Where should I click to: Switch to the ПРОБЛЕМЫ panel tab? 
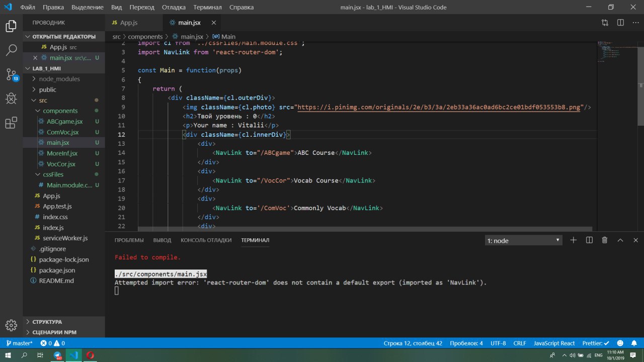coord(129,240)
